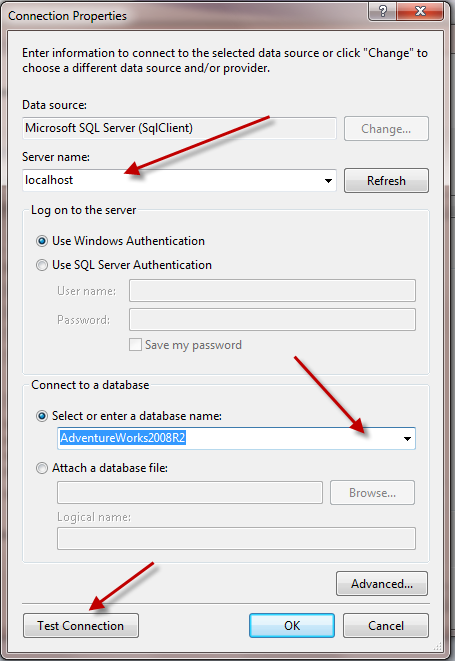455x661 pixels.
Task: Focus the User name text box
Action: [272, 290]
